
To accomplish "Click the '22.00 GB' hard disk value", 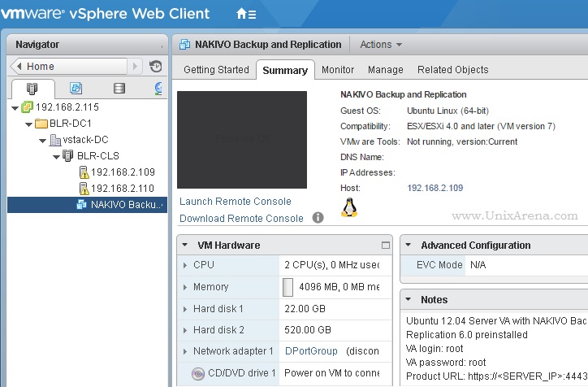I will 305,309.
